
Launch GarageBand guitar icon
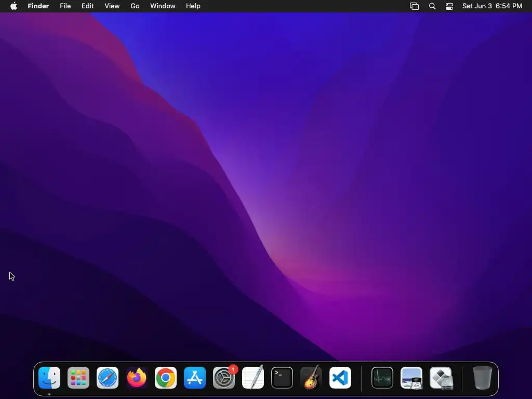pyautogui.click(x=311, y=378)
